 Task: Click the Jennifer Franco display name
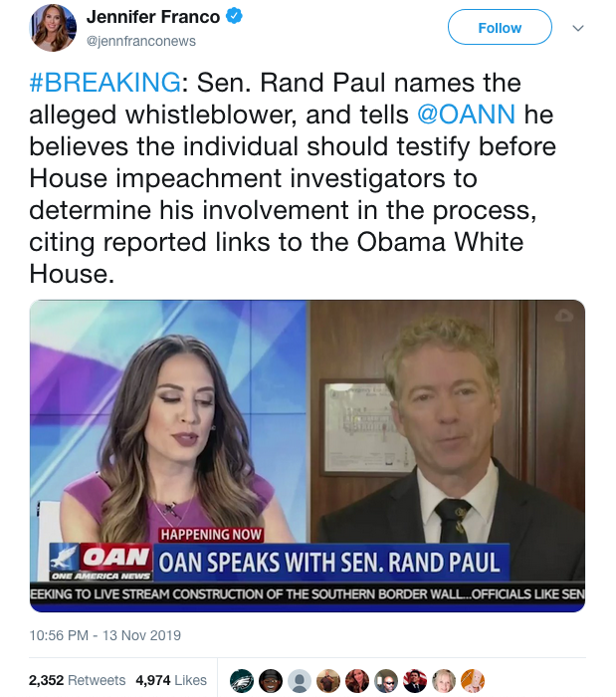click(x=153, y=17)
